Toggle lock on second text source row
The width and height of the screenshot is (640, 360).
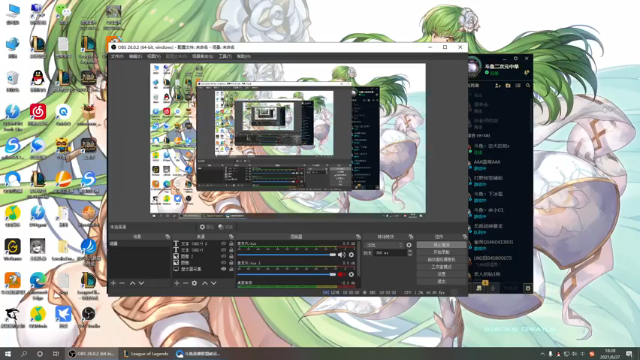(231, 250)
